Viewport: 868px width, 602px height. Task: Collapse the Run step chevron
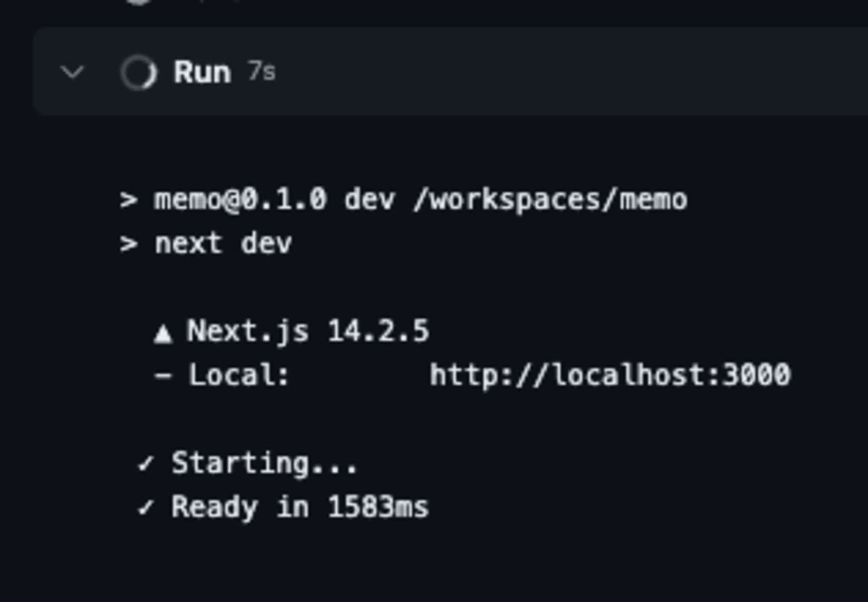coord(72,72)
